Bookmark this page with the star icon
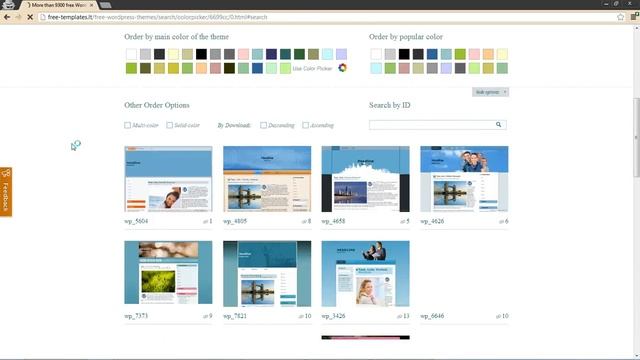 click(620, 17)
